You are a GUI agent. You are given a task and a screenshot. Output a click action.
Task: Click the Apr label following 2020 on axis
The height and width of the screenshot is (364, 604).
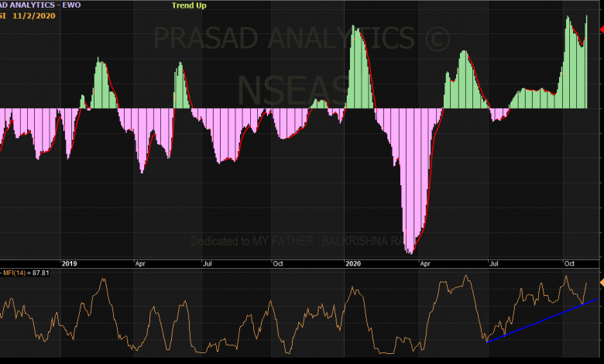[425, 263]
